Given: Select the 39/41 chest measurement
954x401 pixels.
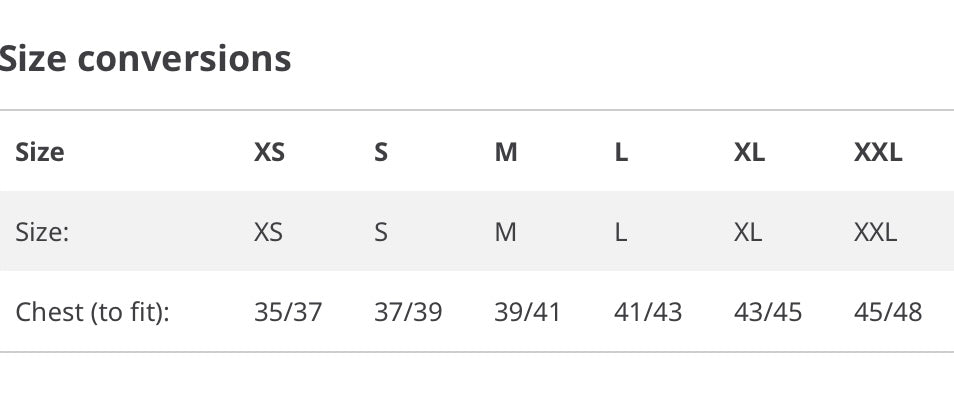Looking at the screenshot, I should [528, 313].
